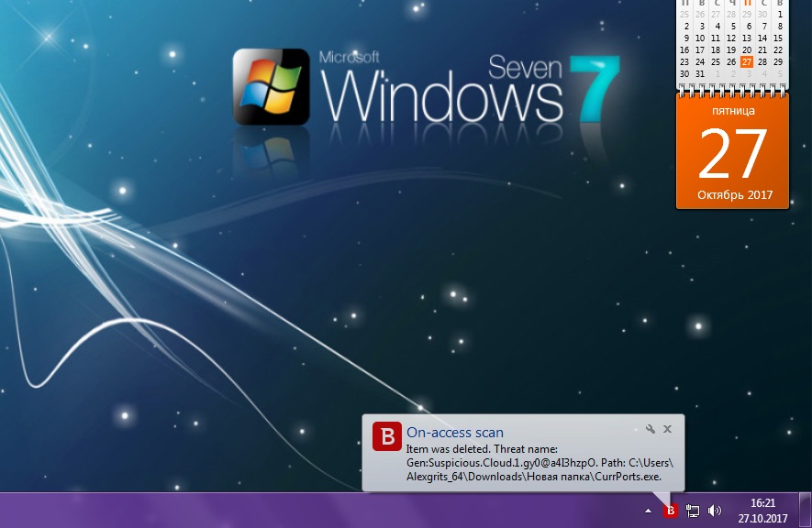
Task: Select day 16 in the calendar
Action: tap(684, 49)
